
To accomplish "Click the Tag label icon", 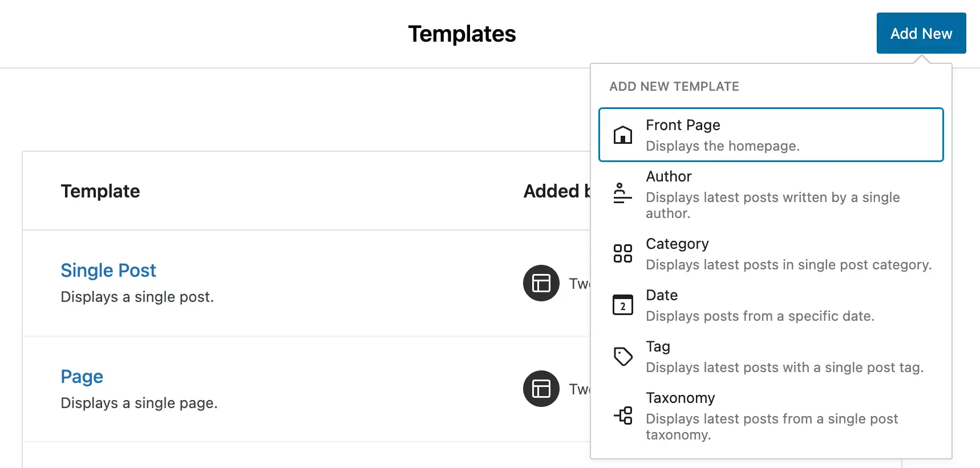I will coord(622,356).
